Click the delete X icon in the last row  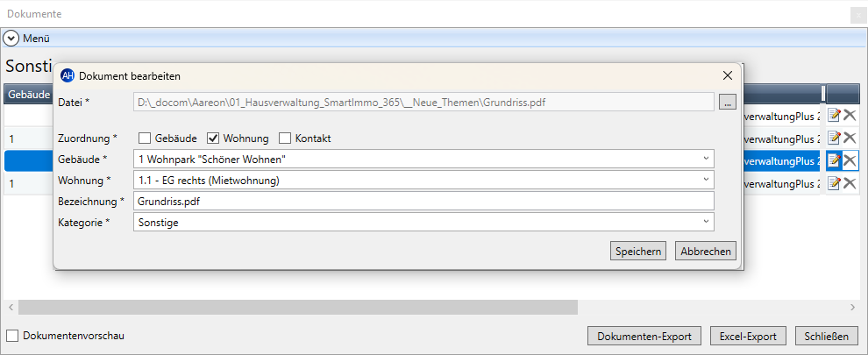pos(850,183)
